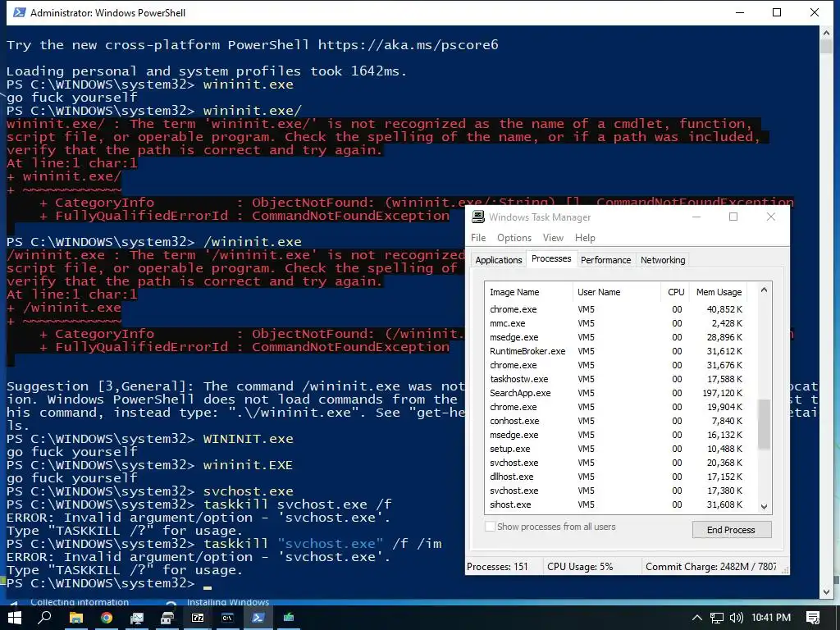Click the CPU Usage: 5% status text

coord(580,566)
